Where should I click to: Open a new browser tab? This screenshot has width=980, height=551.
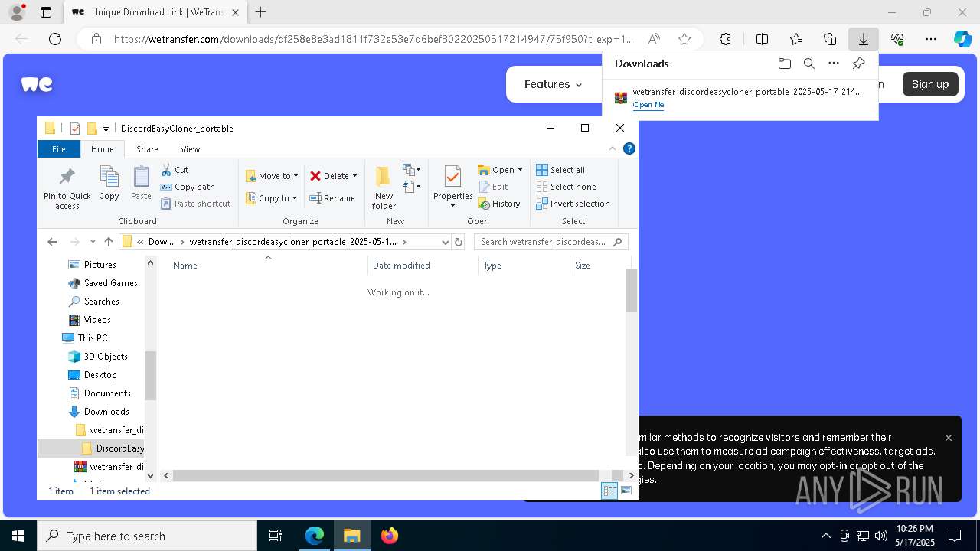pos(261,12)
